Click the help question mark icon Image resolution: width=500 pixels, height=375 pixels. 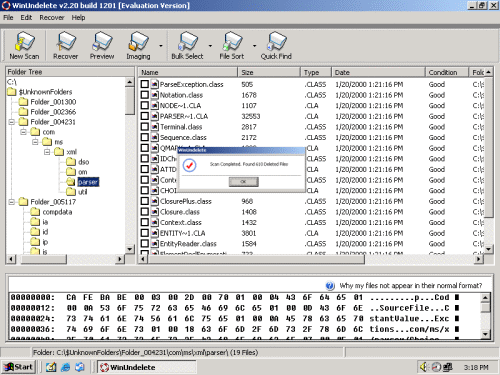(x=330, y=286)
